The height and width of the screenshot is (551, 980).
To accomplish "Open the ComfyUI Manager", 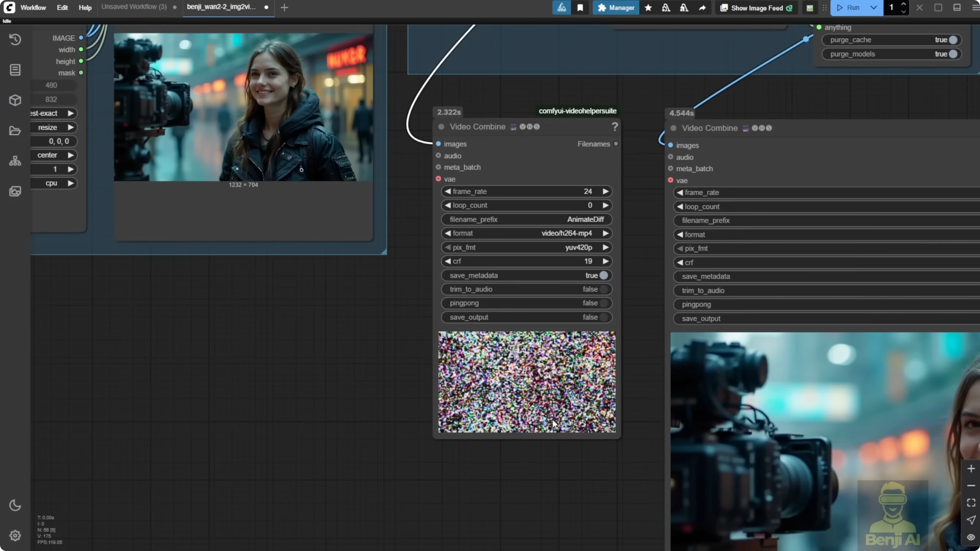I will coord(615,8).
